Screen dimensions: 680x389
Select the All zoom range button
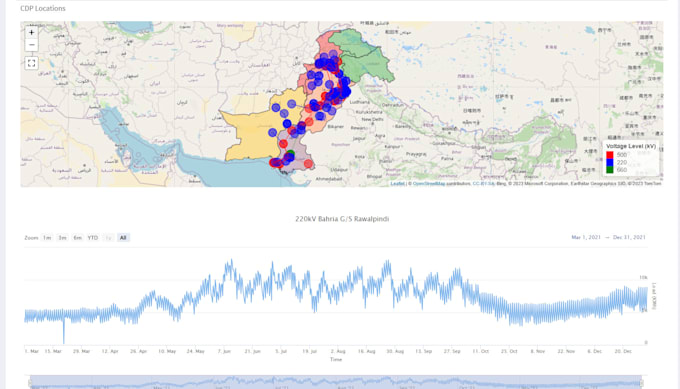click(x=123, y=238)
